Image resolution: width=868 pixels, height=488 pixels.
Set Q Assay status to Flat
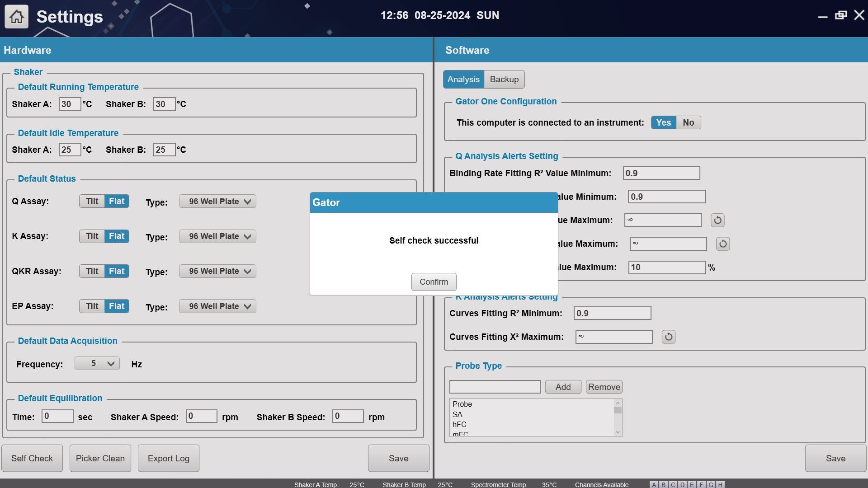[x=117, y=201]
